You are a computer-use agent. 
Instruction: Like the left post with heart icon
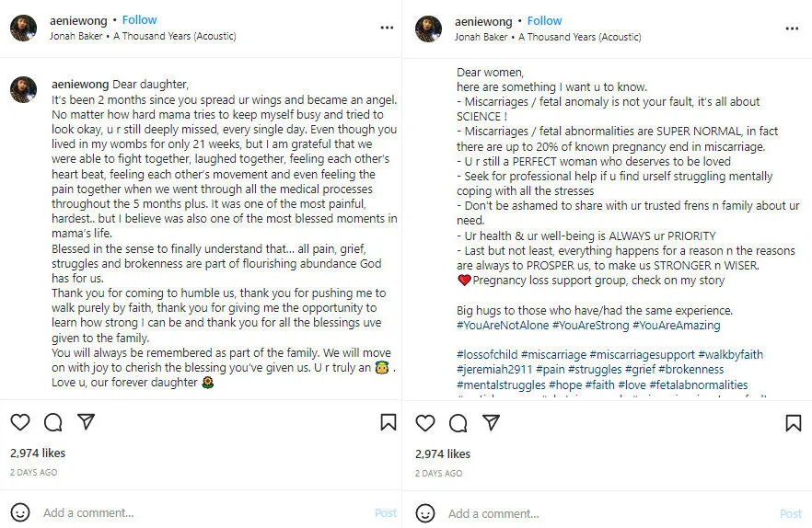20,422
